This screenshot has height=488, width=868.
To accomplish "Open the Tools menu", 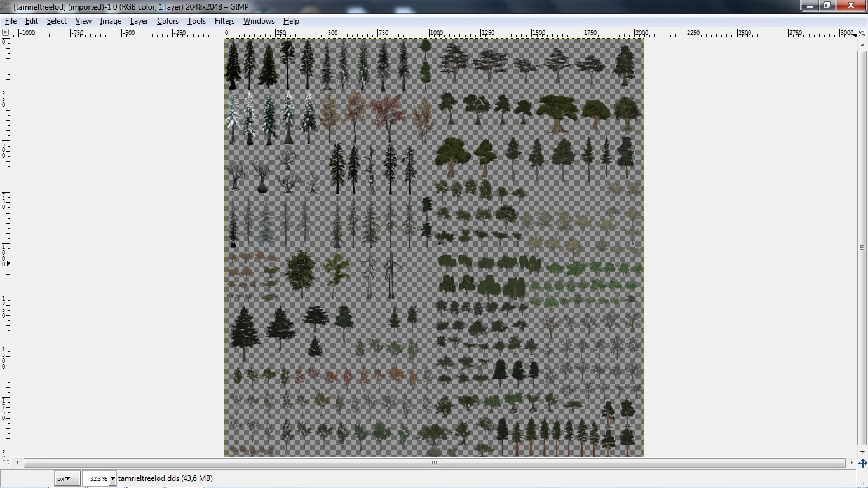I will click(196, 21).
